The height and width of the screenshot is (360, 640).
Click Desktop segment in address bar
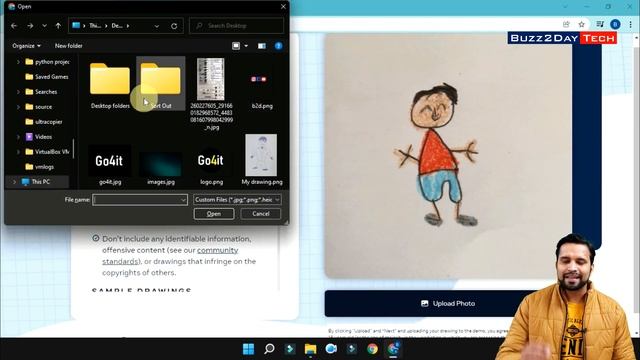pos(117,26)
